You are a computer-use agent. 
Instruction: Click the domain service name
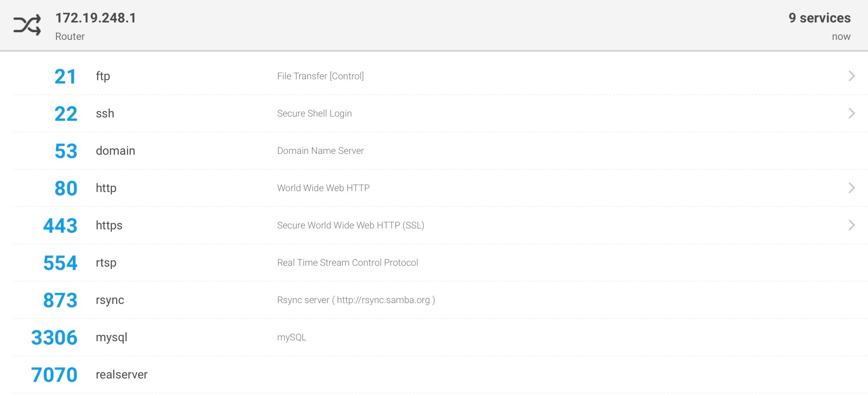[115, 151]
